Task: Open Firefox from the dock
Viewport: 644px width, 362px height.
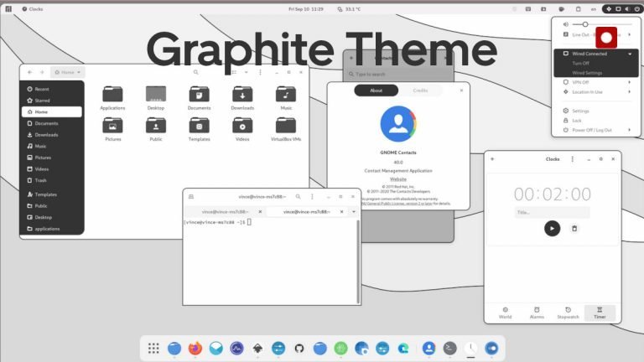Action: [x=195, y=348]
